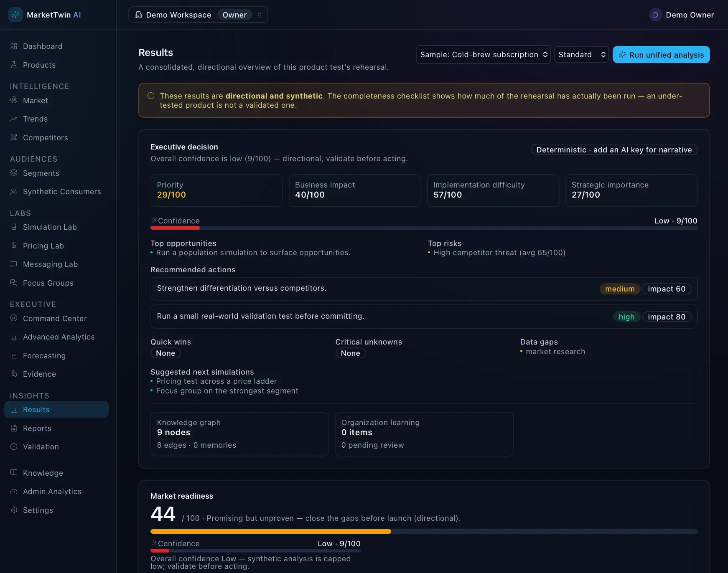Click the high priority tag
This screenshot has height=573, width=728.
[x=626, y=317]
